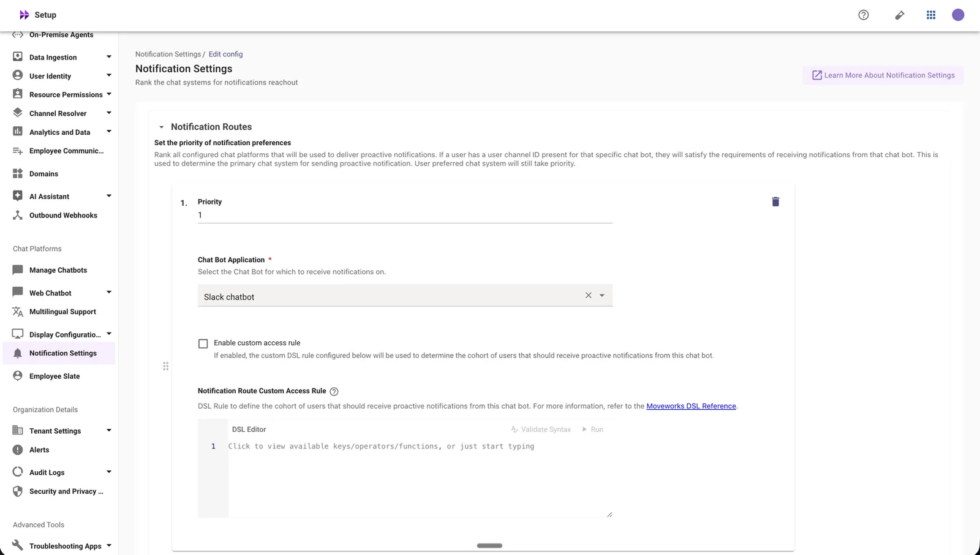Click the Employee Slate icon
The width and height of the screenshot is (980, 555).
pyautogui.click(x=18, y=376)
